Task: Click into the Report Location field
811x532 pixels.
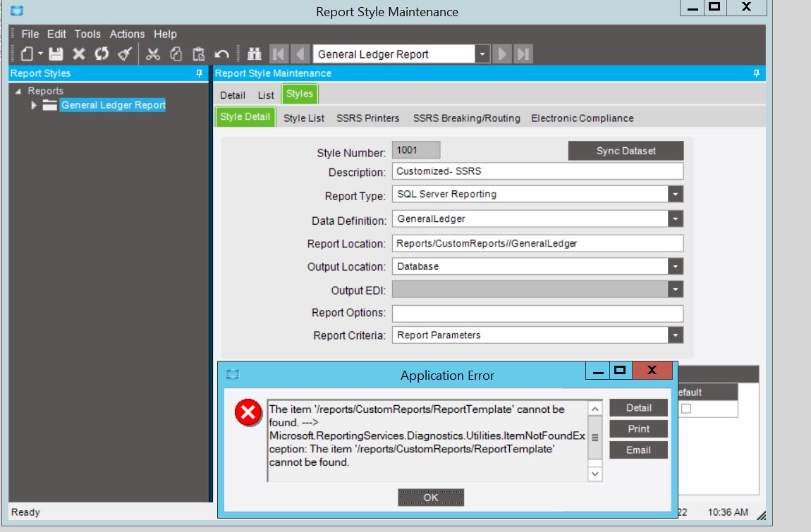Action: click(x=537, y=244)
